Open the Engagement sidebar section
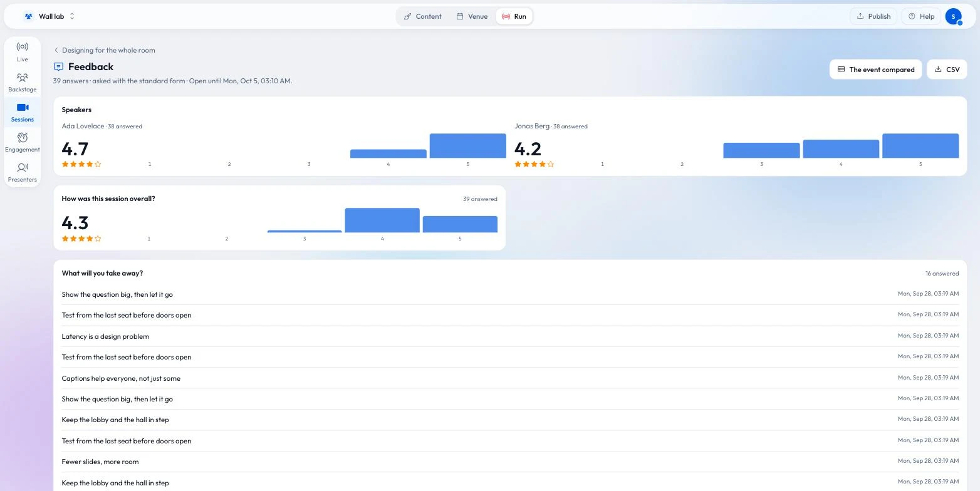This screenshot has height=491, width=980. pyautogui.click(x=23, y=142)
